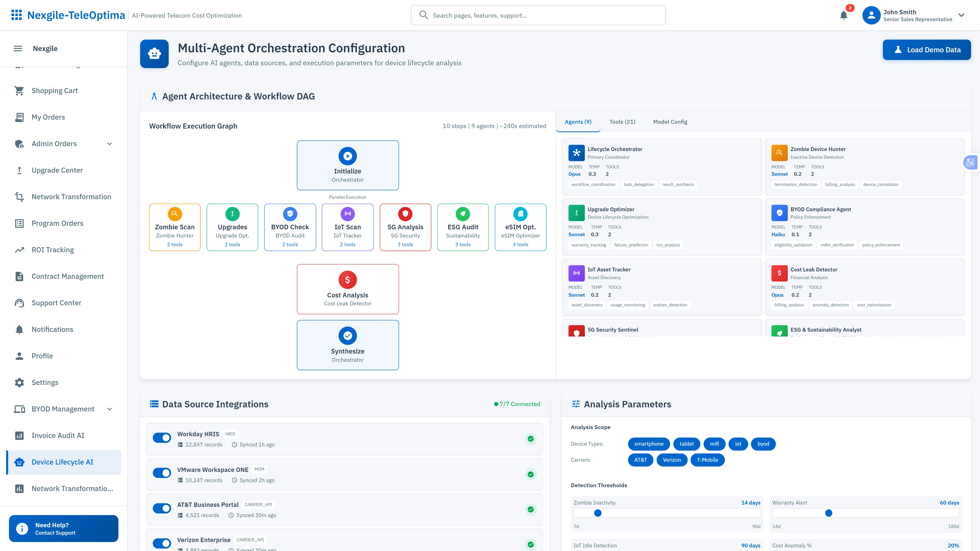Open the Model Config tab
Image resolution: width=980 pixels, height=551 pixels.
click(670, 122)
